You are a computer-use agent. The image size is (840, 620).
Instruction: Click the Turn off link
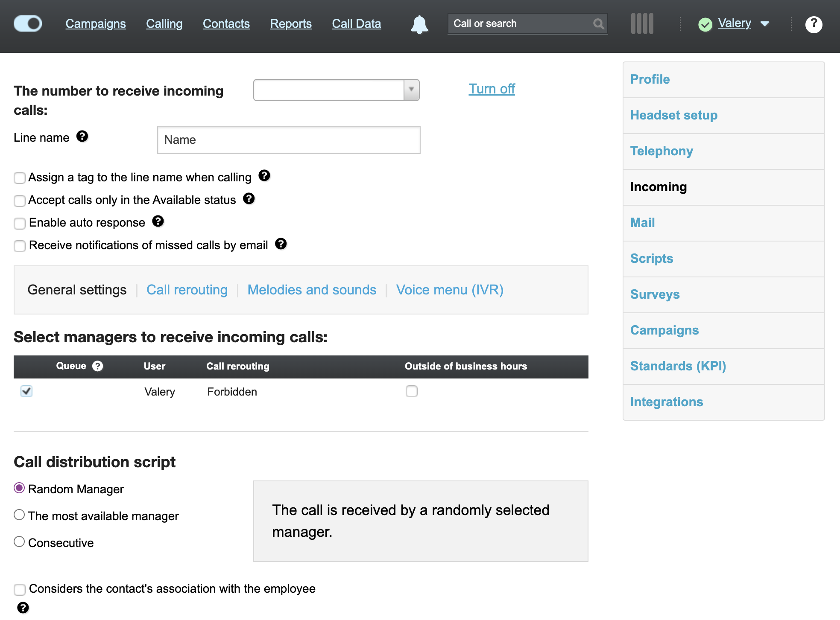coord(491,89)
